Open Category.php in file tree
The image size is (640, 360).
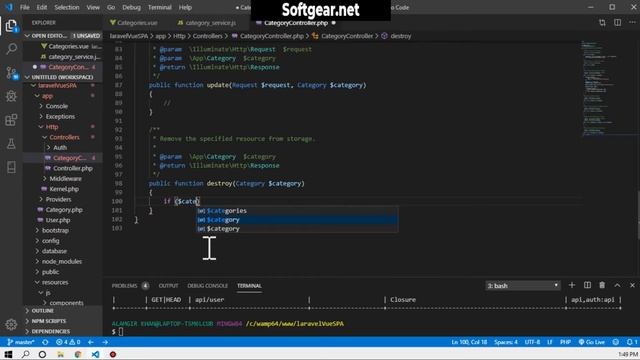(x=64, y=210)
